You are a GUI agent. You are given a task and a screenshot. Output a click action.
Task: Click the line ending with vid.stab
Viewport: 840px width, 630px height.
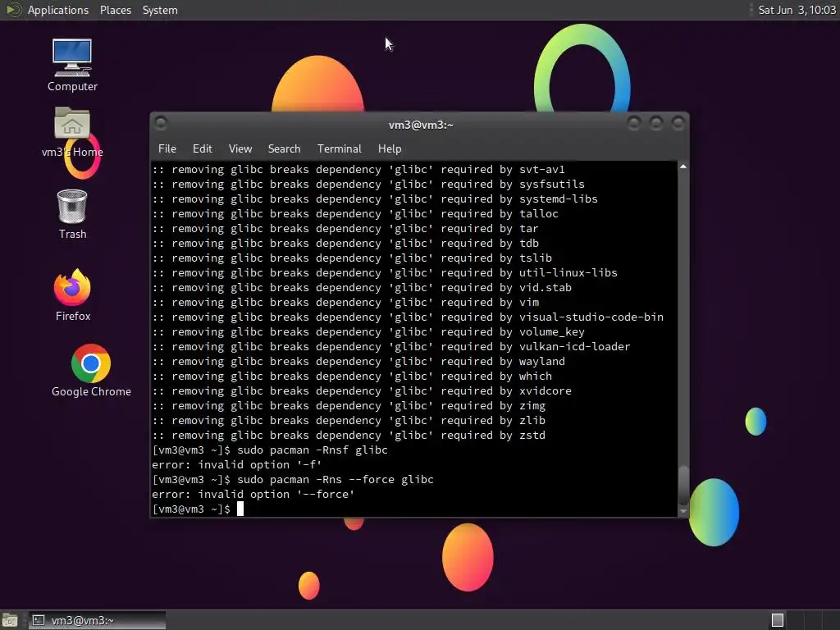coord(362,287)
